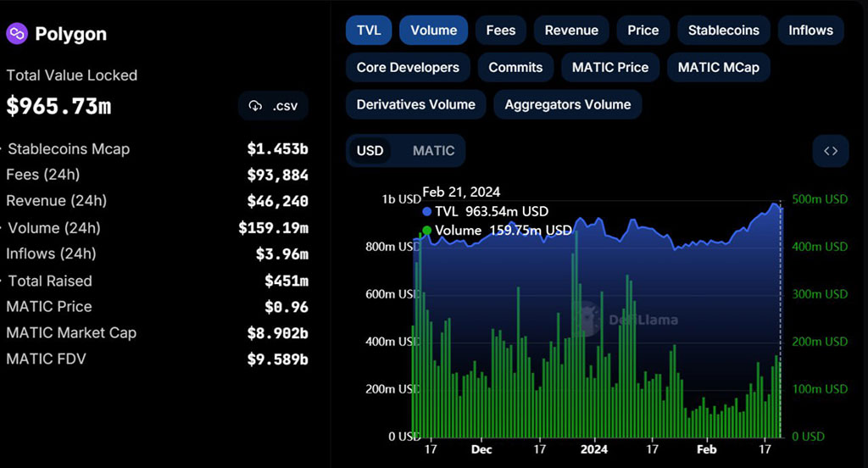Enable the Fees chart series
This screenshot has width=868, height=468.
(x=501, y=30)
